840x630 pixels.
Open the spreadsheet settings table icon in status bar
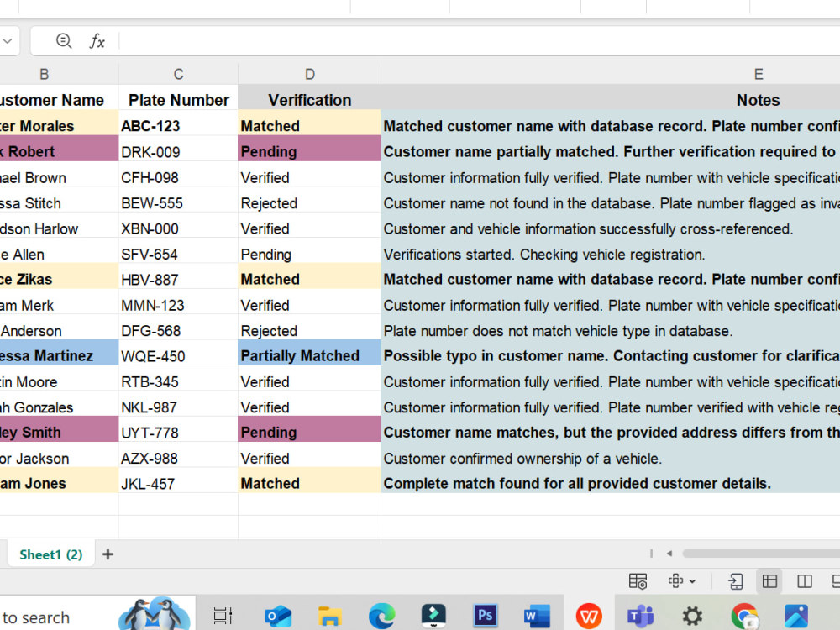coord(638,581)
